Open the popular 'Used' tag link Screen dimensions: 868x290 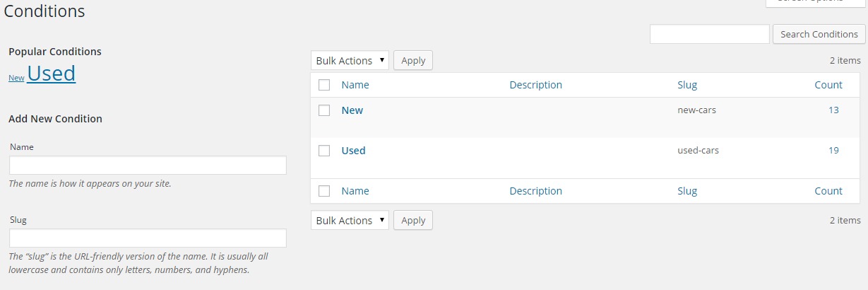(x=52, y=74)
